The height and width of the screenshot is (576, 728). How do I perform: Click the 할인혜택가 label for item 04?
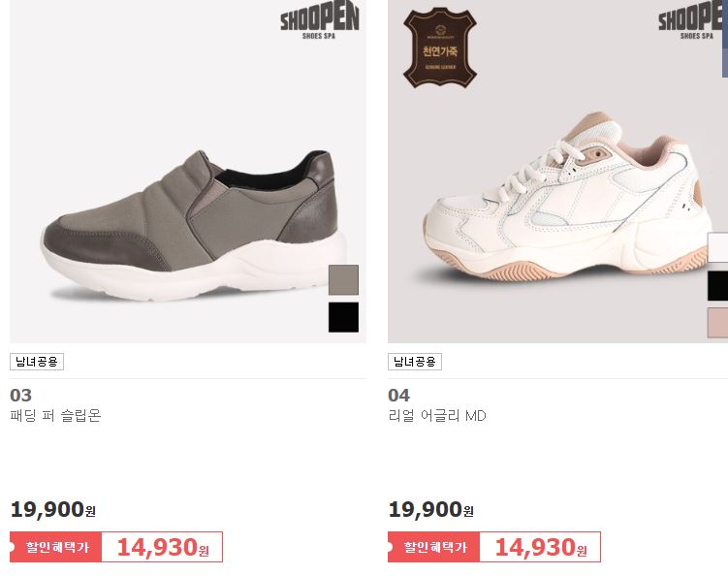pos(433,547)
